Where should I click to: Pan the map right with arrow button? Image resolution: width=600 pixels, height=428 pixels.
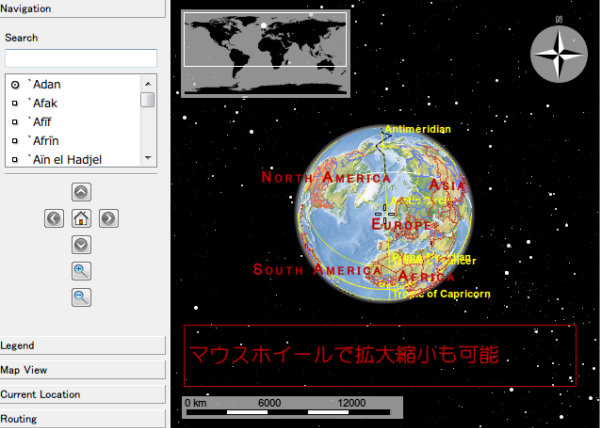[x=109, y=218]
